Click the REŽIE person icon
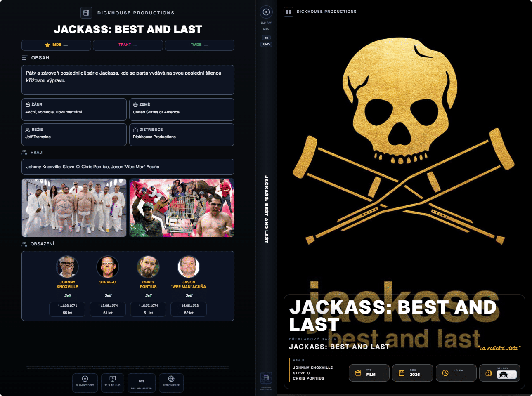532x396 pixels. point(28,130)
